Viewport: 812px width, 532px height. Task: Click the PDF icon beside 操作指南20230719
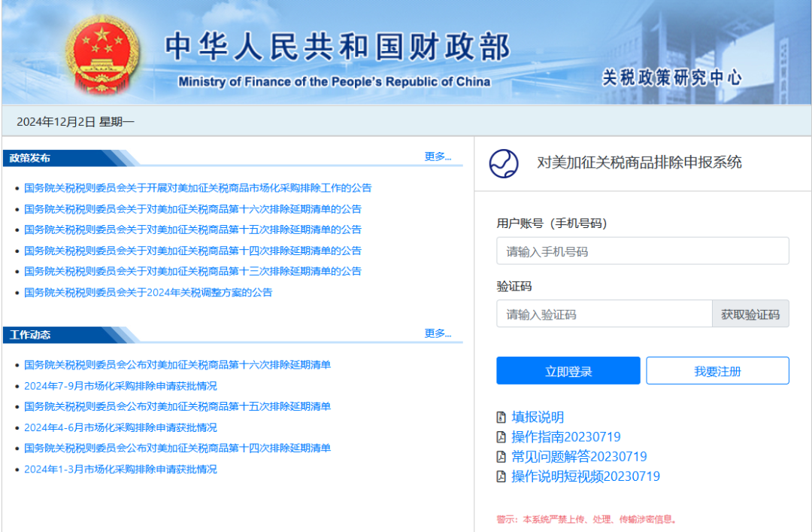point(501,436)
